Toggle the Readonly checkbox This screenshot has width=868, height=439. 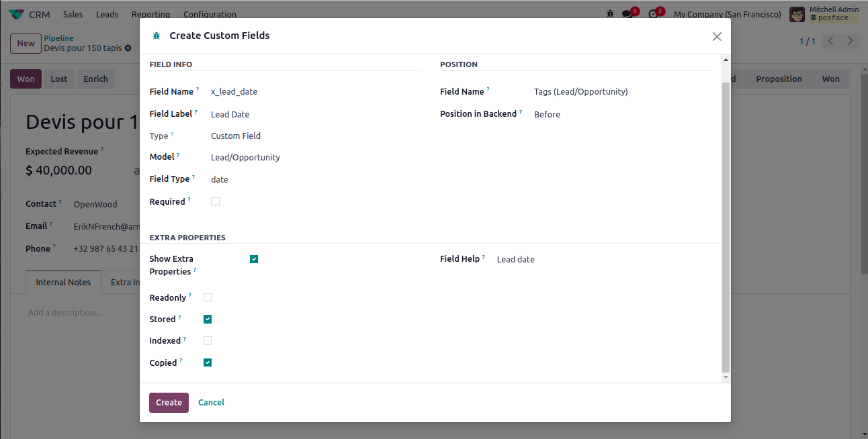click(208, 297)
